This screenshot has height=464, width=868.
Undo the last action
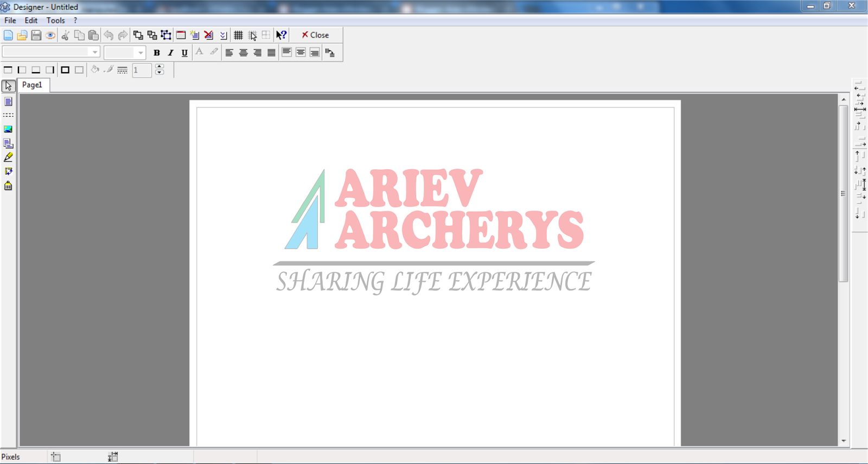pyautogui.click(x=108, y=35)
